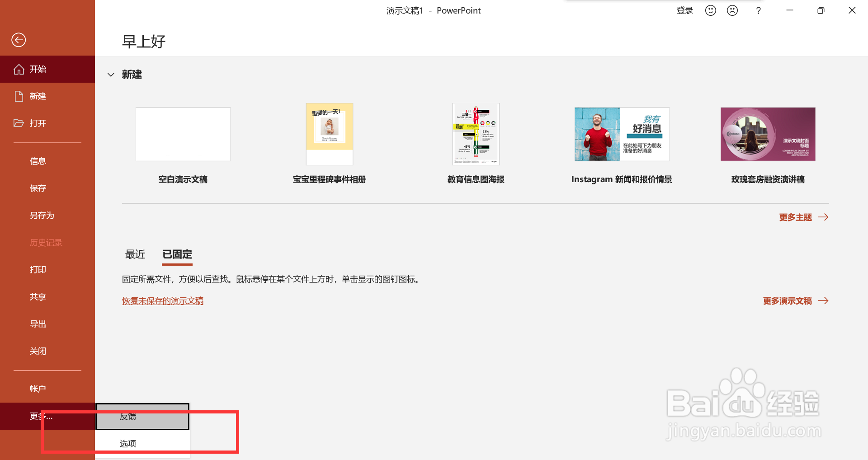
Task: Choose 选项 from the popup menu
Action: 142,444
